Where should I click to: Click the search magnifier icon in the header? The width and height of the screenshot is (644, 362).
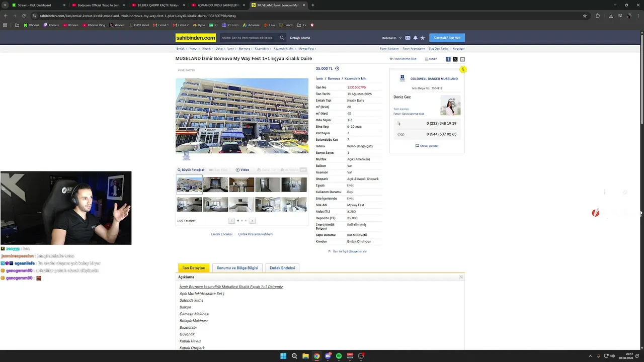(x=282, y=38)
